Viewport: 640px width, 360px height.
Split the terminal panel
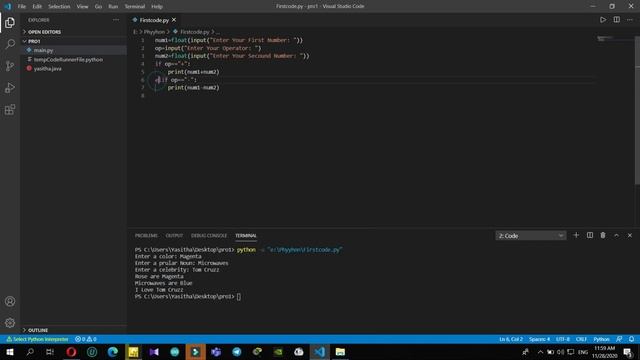590,235
